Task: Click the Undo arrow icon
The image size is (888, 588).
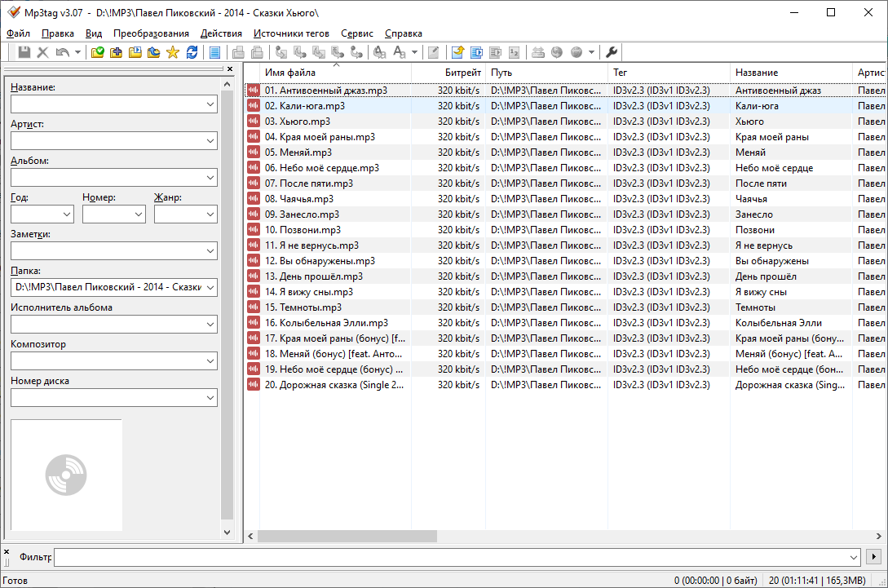Action: (62, 52)
